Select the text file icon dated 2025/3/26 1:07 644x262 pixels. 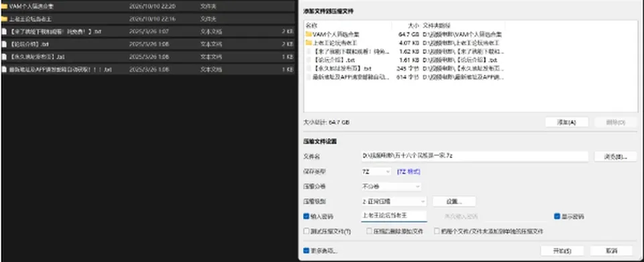tap(4, 32)
